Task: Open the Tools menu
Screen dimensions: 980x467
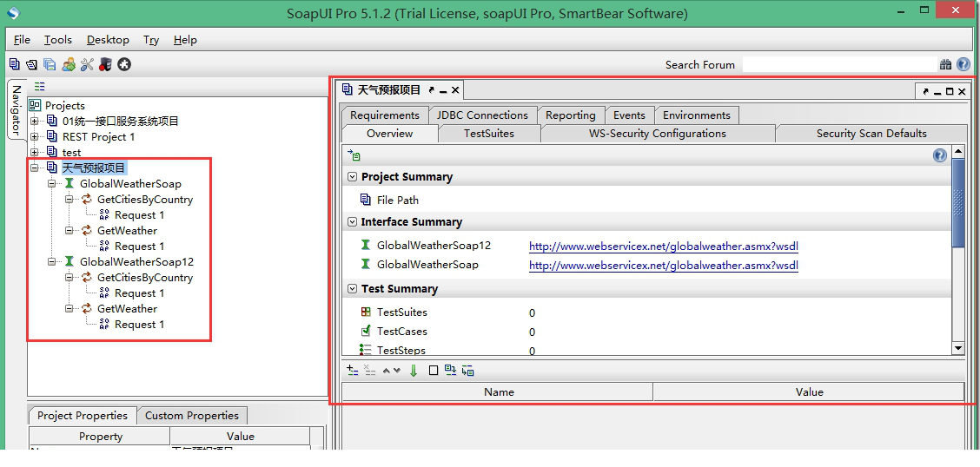Action: coord(58,39)
